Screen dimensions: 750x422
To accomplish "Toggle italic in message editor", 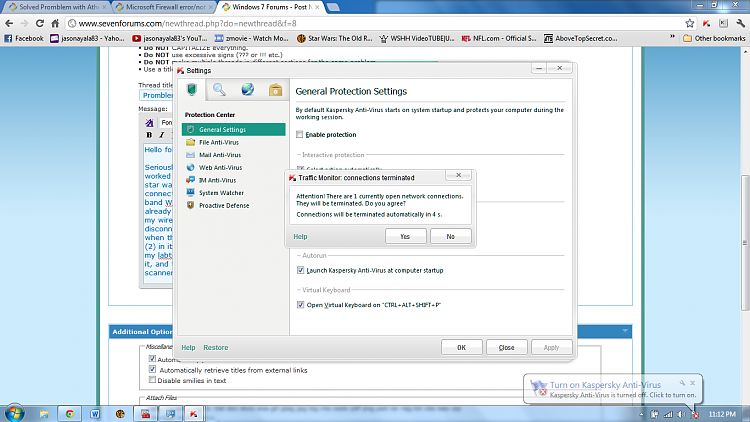I will [x=162, y=135].
